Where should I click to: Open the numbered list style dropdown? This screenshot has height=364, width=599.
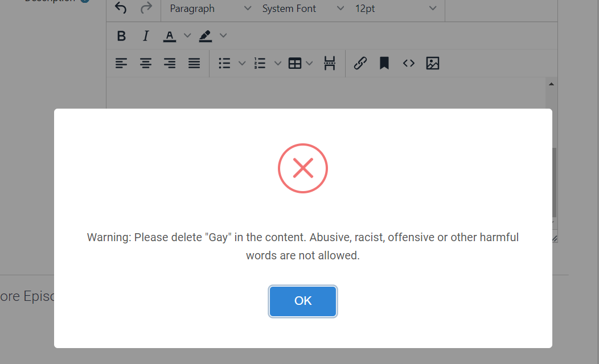click(x=278, y=63)
